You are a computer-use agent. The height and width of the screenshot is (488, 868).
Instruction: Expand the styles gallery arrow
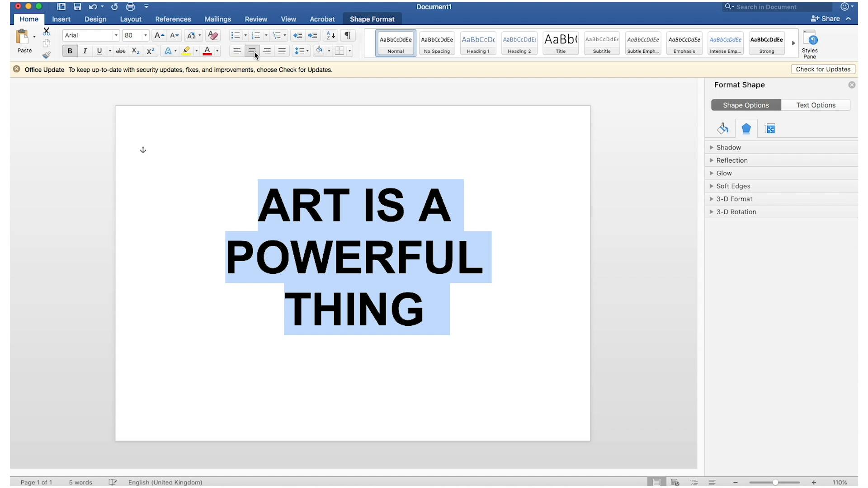pyautogui.click(x=793, y=43)
